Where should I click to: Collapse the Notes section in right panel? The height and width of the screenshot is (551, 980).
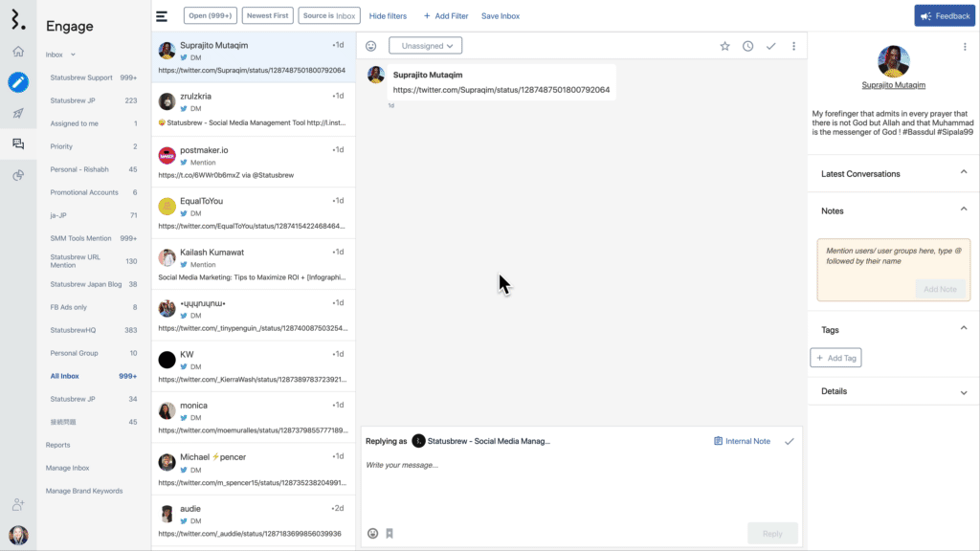pyautogui.click(x=964, y=209)
